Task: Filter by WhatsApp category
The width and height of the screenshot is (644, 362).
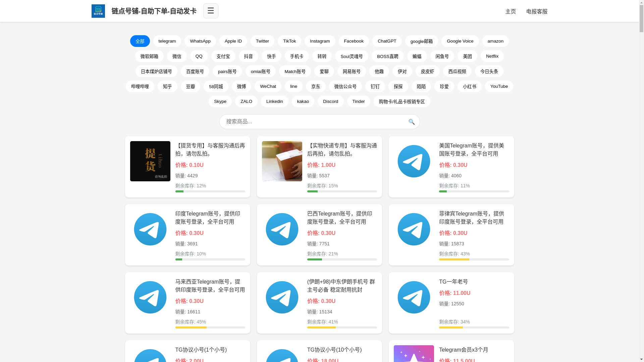Action: 200,41
